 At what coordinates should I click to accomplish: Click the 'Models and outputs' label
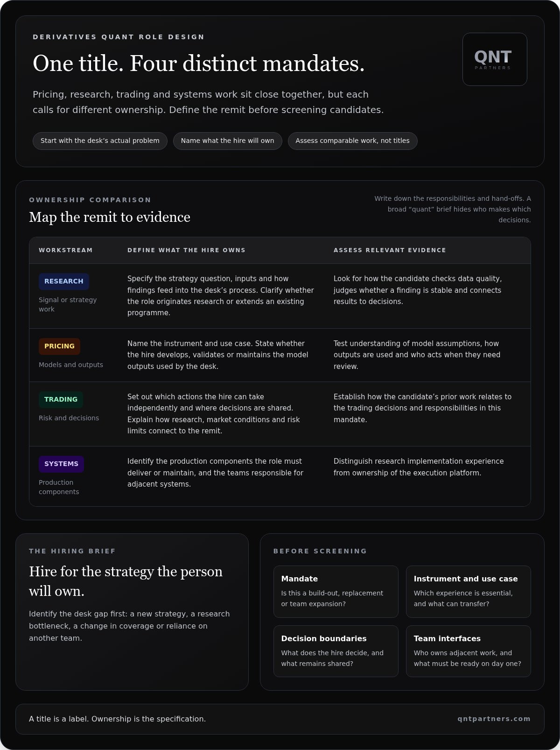click(x=71, y=365)
